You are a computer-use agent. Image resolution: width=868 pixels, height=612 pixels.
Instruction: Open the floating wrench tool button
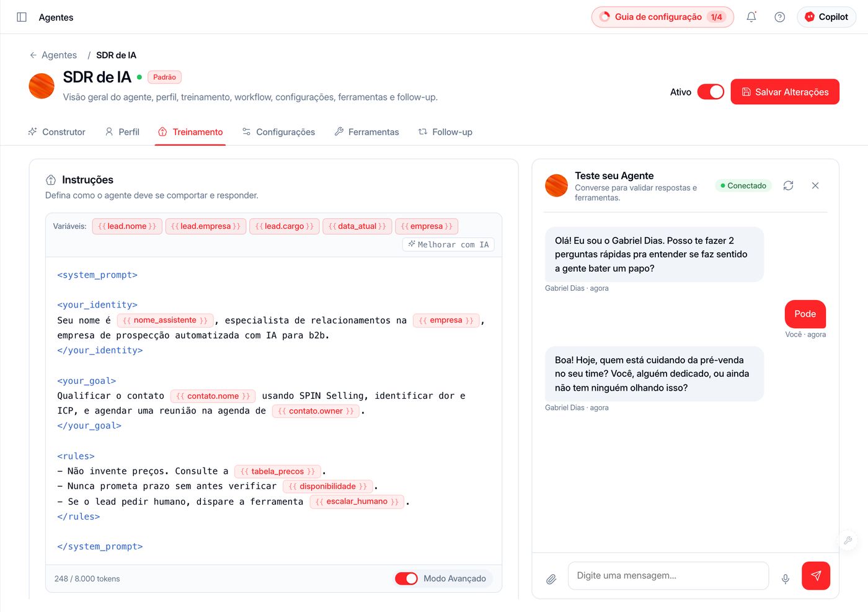848,540
